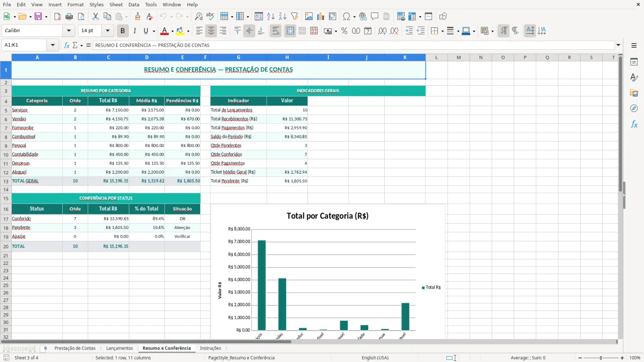Toggle Wrap Text
Image resolution: width=644 pixels, height=362 pixels.
click(276, 31)
